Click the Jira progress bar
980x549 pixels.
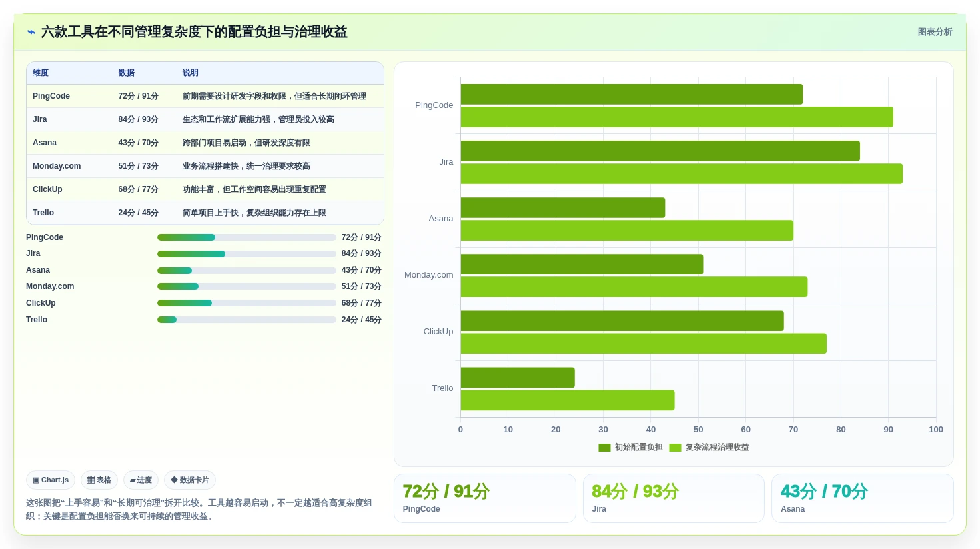246,254
